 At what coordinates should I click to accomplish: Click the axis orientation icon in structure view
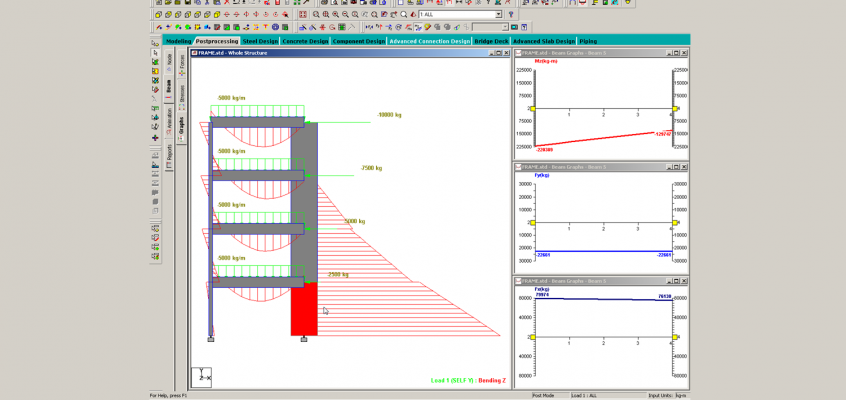click(x=201, y=377)
